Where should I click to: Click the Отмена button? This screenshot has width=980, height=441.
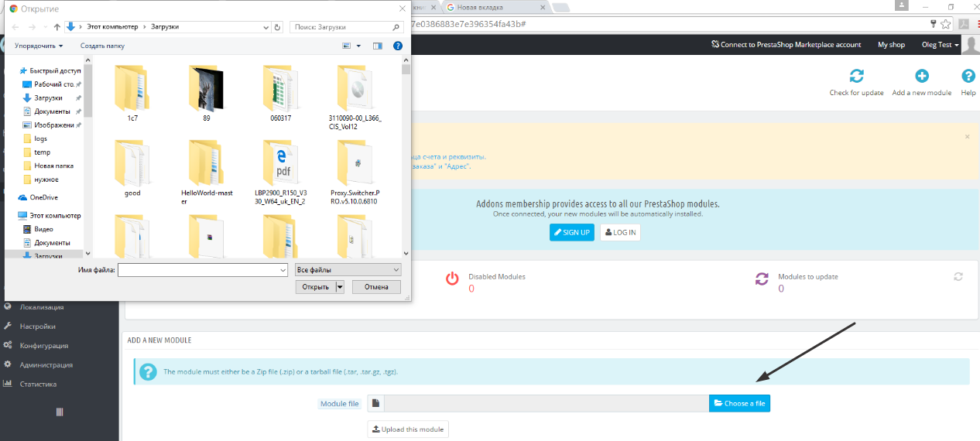[376, 287]
